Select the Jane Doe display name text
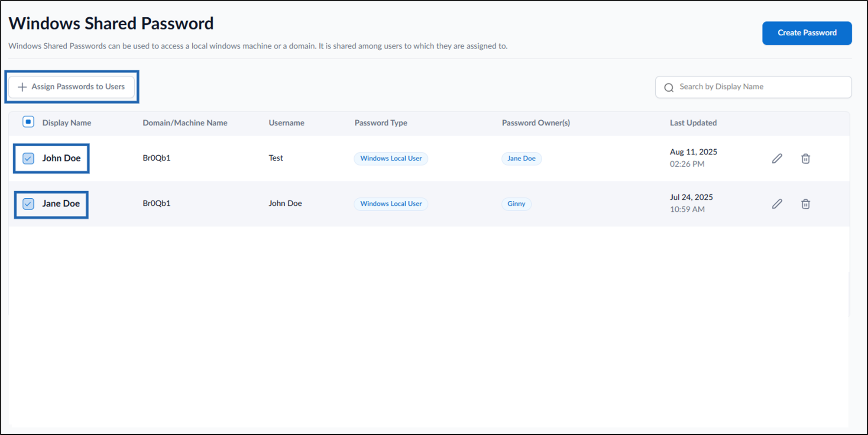The width and height of the screenshot is (868, 435). click(61, 204)
